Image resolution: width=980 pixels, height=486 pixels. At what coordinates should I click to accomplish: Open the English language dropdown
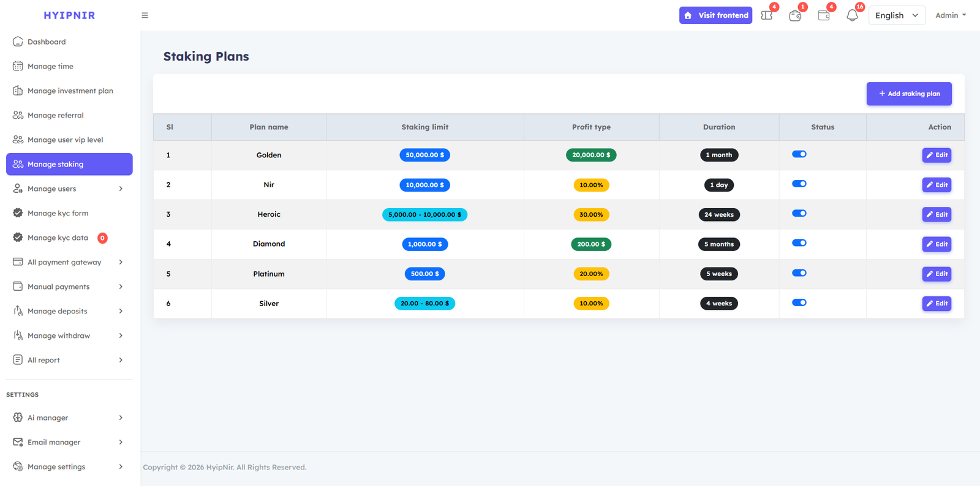click(x=897, y=15)
